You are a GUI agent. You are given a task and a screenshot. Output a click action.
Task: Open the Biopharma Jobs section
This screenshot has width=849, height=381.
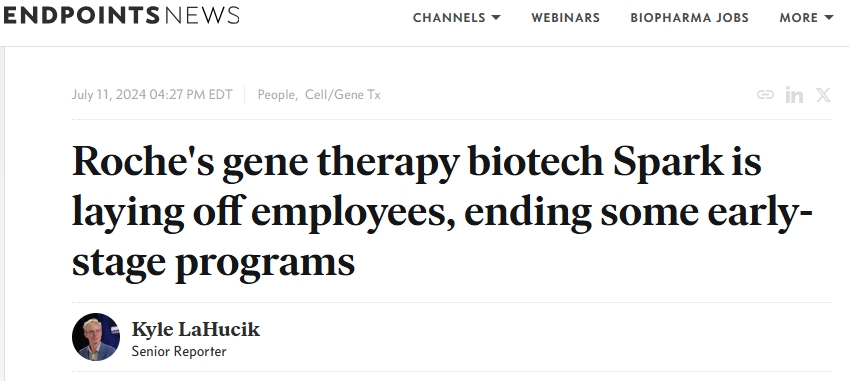click(x=689, y=17)
